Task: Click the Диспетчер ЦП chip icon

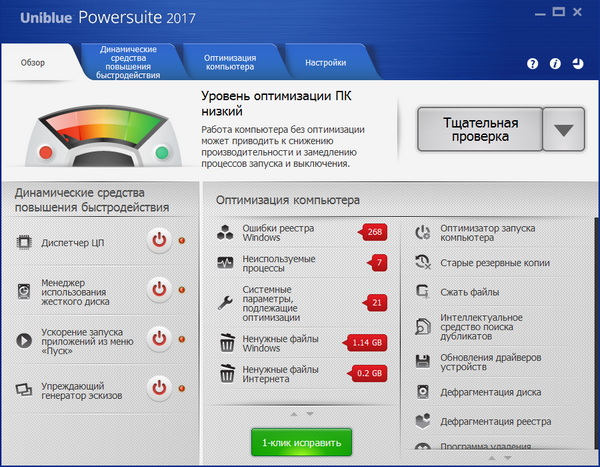Action: 24,243
